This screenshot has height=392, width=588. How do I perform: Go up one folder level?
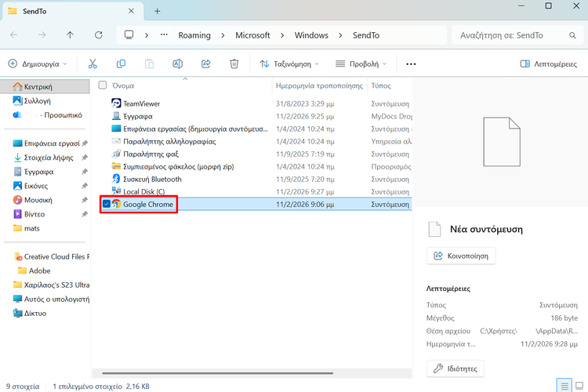[x=70, y=35]
